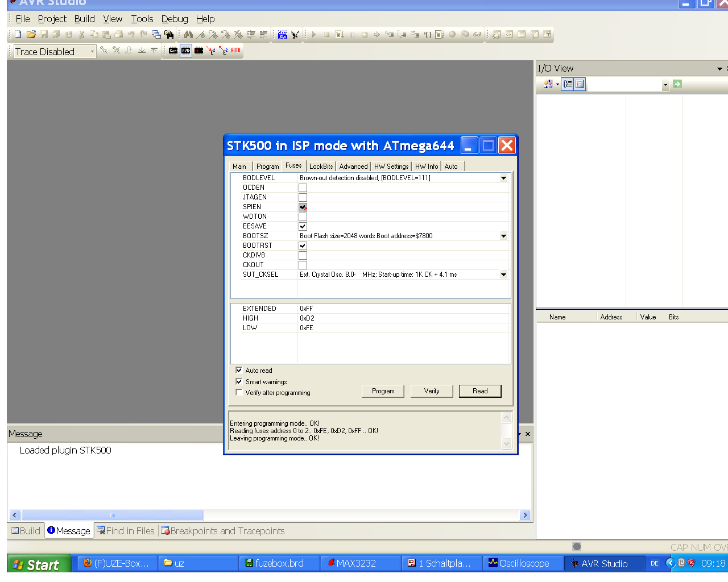Click the first E2 EEPROM arrow icon
728x582 pixels.
(211, 51)
